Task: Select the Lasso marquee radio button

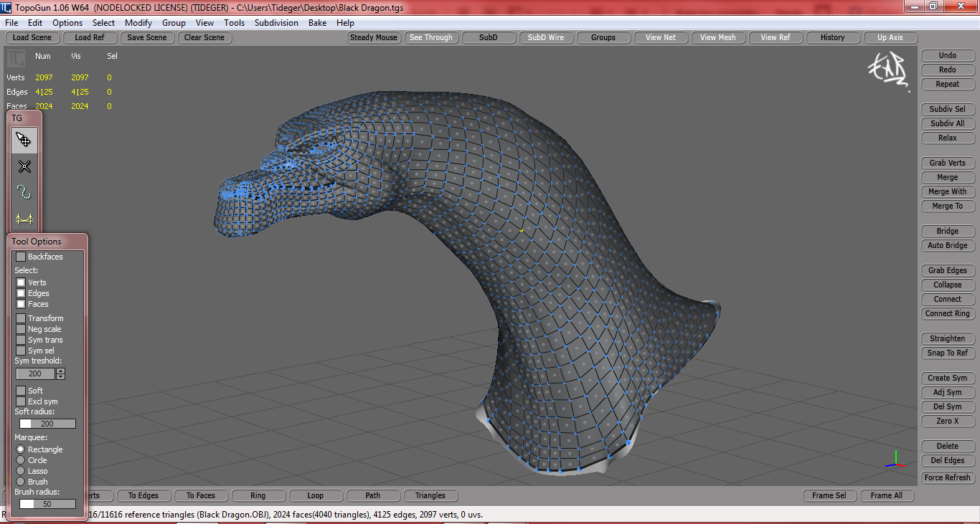Action: 21,471
